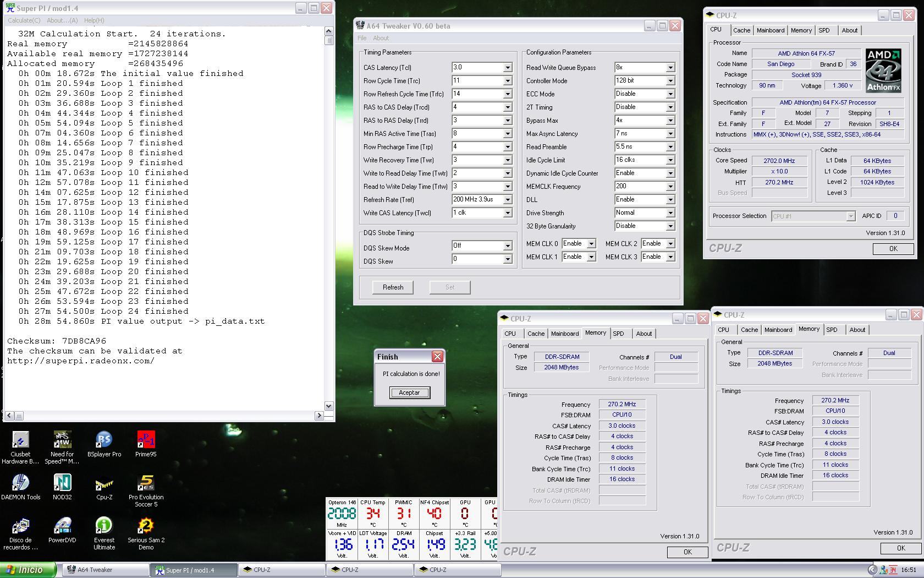The width and height of the screenshot is (924, 578).
Task: Open the Serious Sam 2 Demo icon
Action: [146, 526]
